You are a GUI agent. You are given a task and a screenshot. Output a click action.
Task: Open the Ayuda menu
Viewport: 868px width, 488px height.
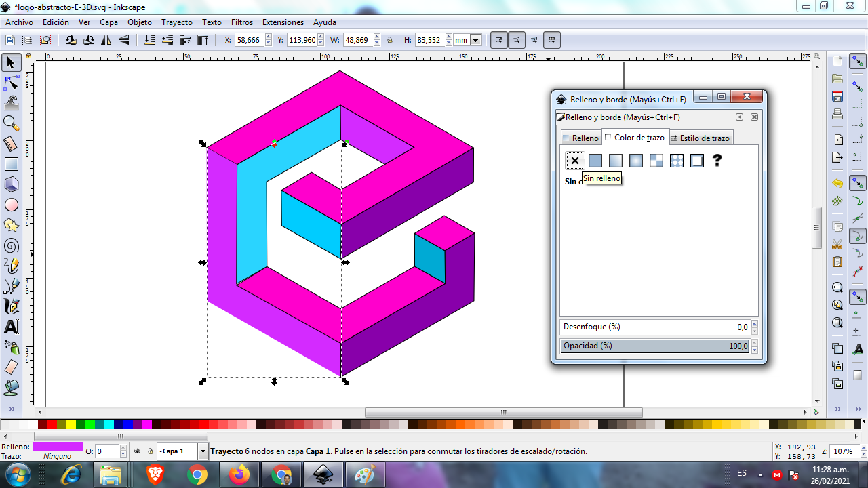click(325, 22)
